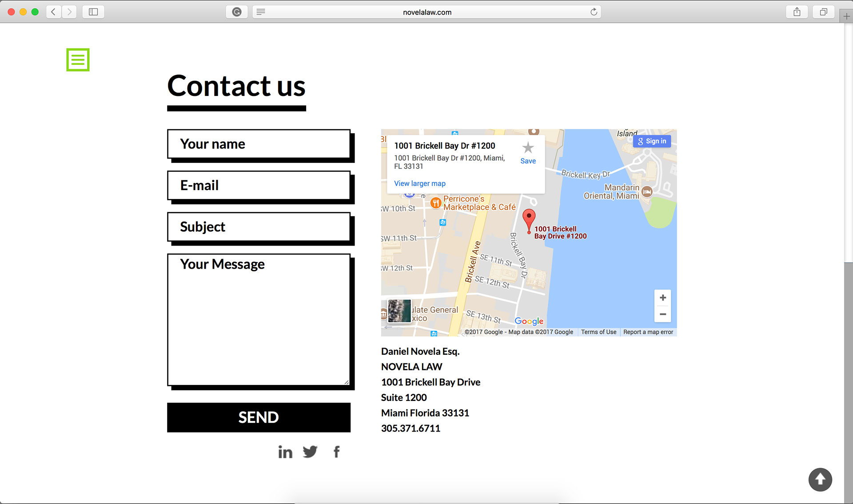Open the View larger map link

(x=419, y=183)
